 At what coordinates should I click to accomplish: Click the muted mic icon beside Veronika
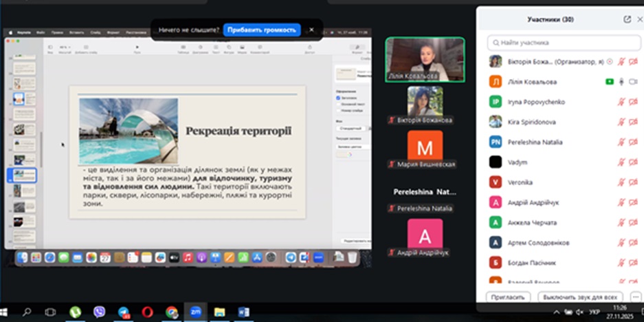pos(621,182)
